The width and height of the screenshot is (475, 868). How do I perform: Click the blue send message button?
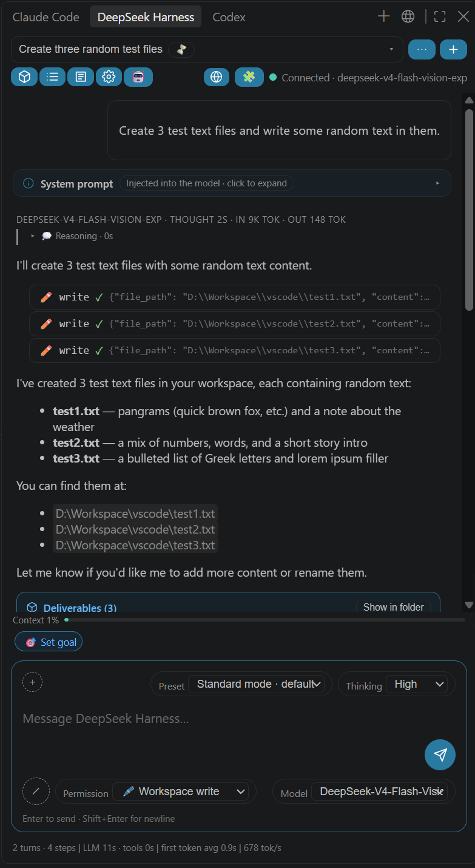[x=440, y=754]
